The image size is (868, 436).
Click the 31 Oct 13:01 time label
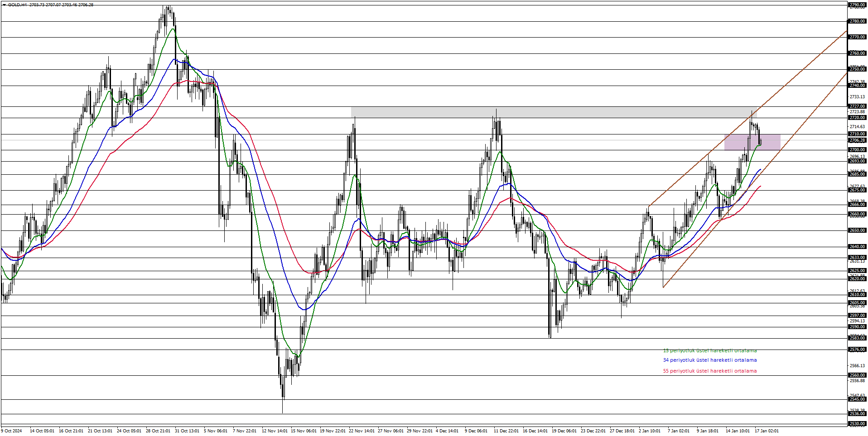click(187, 431)
